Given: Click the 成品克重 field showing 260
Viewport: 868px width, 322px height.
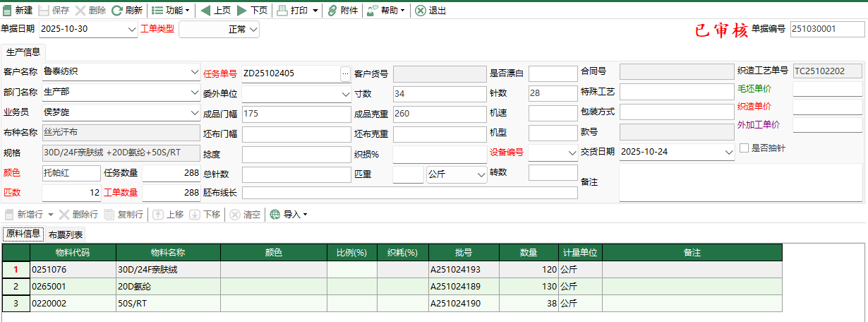Looking at the screenshot, I should pos(439,114).
